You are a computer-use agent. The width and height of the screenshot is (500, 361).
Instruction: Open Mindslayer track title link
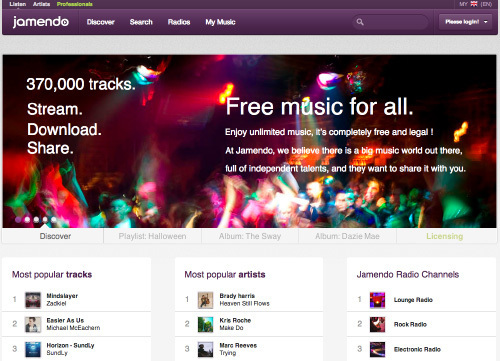point(62,296)
